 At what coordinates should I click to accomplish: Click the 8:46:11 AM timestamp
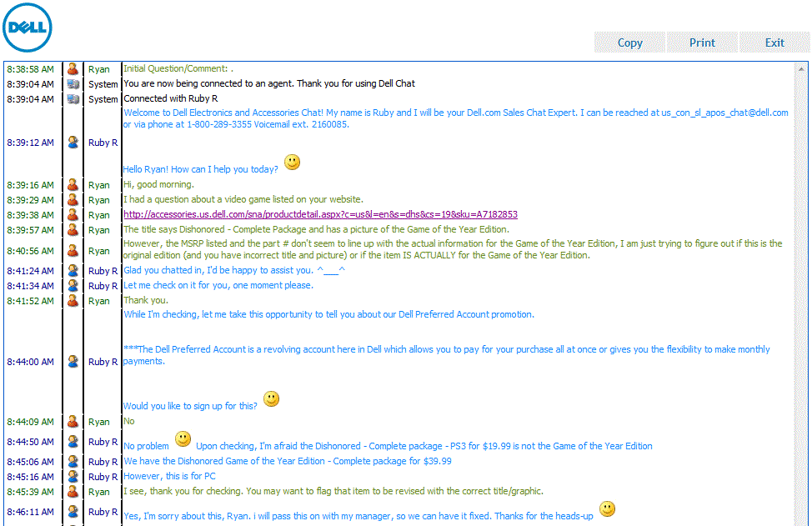31,512
